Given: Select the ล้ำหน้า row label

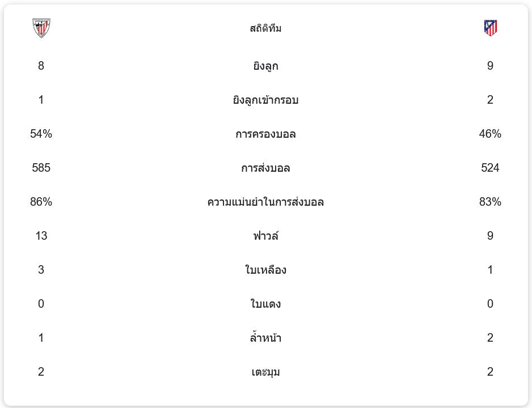Looking at the screenshot, I should [265, 338].
